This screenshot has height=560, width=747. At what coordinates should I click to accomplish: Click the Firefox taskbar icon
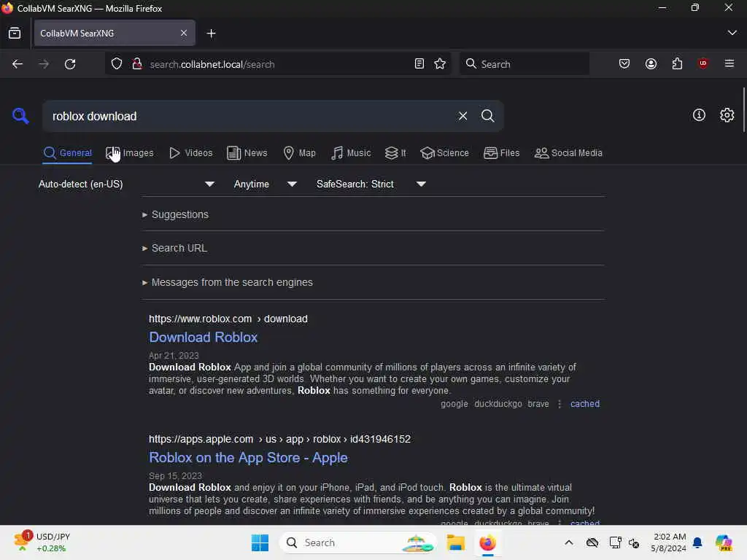[487, 542]
